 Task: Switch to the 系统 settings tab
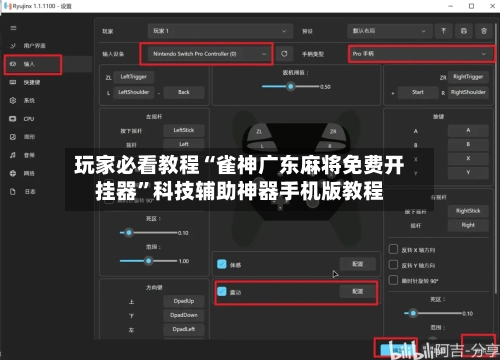[x=29, y=101]
